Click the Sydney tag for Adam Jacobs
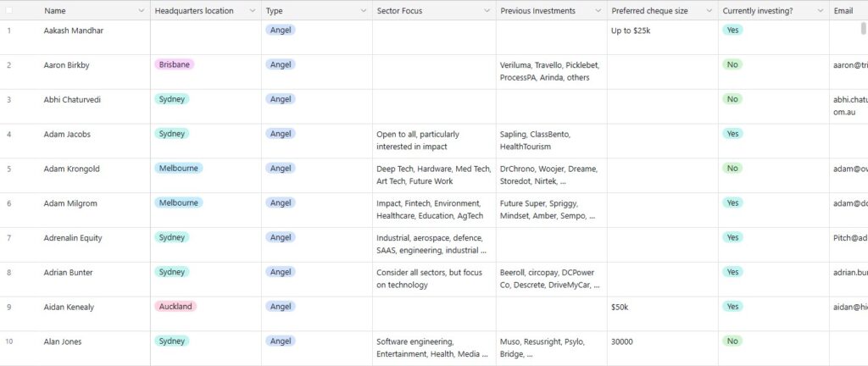868x366 pixels. tap(171, 134)
